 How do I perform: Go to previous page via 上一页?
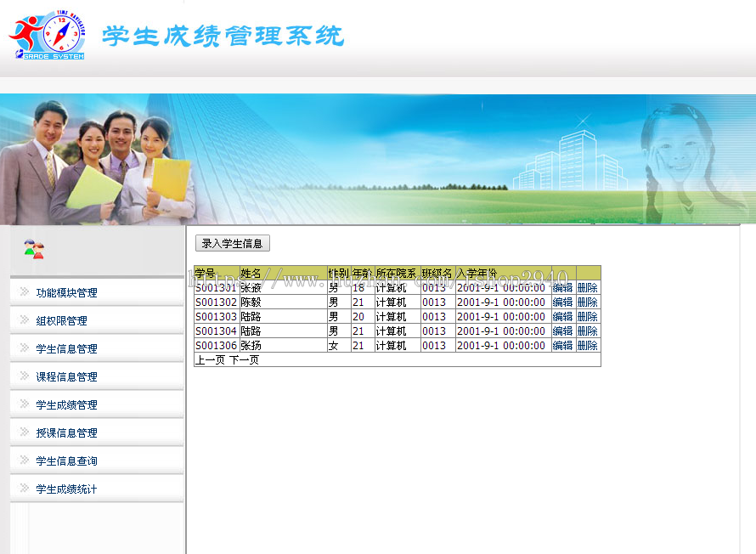tap(210, 360)
